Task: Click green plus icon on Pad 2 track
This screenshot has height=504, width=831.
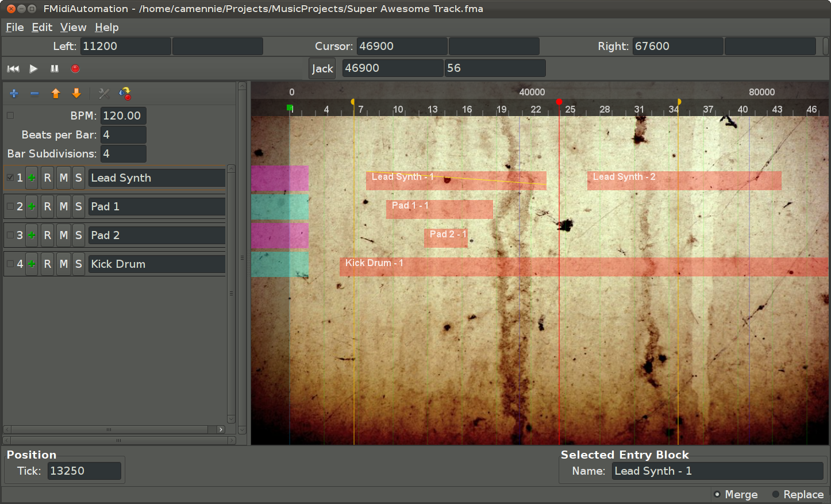Action: [32, 236]
